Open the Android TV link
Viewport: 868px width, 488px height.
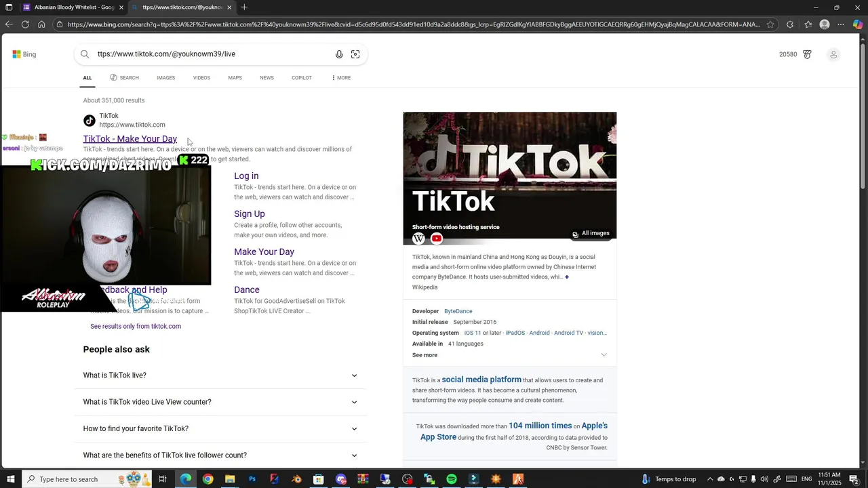568,333
